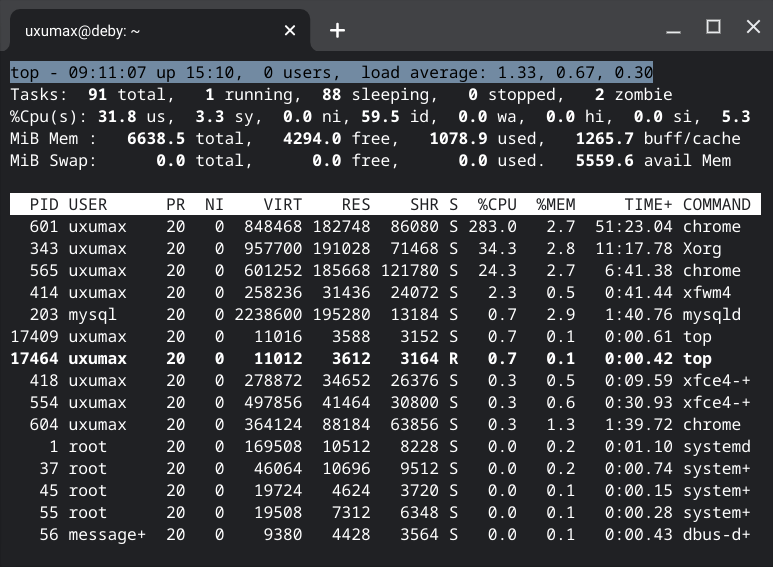Image resolution: width=773 pixels, height=567 pixels.
Task: Minimize the terminal window
Action: [673, 31]
